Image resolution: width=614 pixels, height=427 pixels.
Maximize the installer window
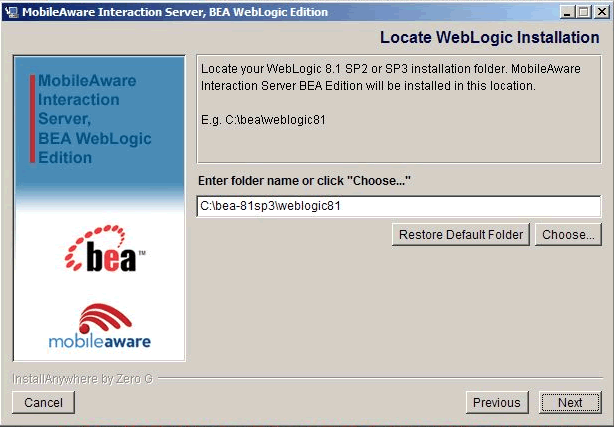584,12
